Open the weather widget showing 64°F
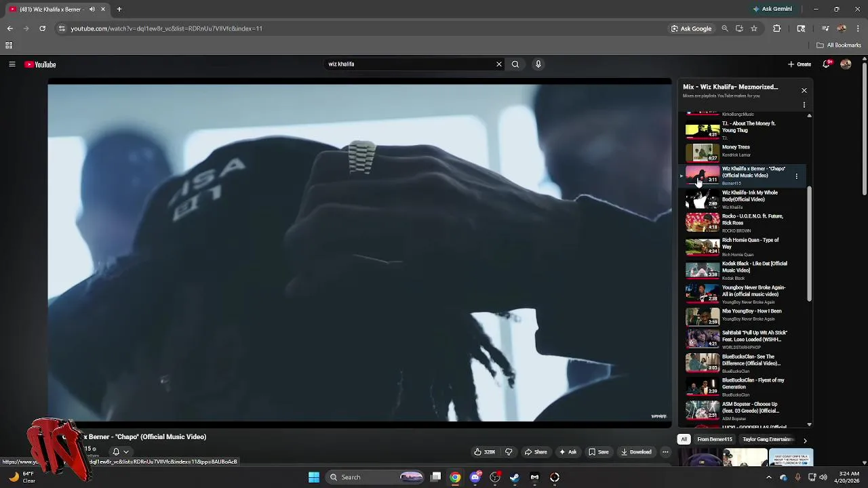 pos(22,477)
